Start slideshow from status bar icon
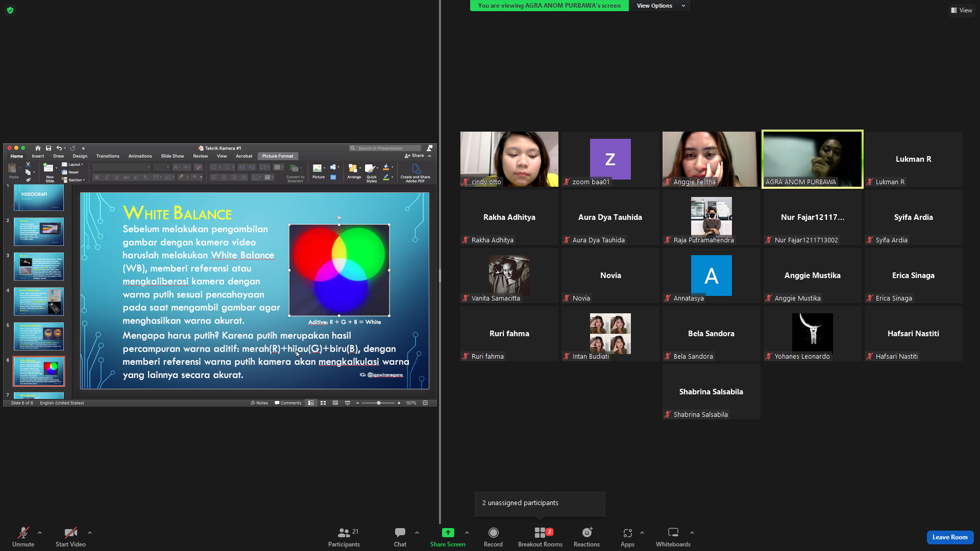Image resolution: width=980 pixels, height=551 pixels. point(348,403)
